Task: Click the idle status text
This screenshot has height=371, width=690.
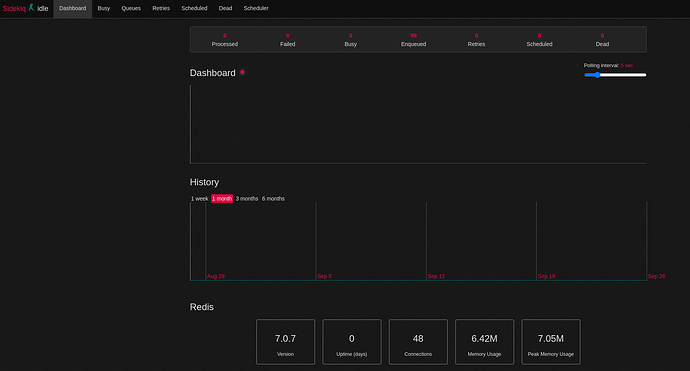Action: coord(43,8)
